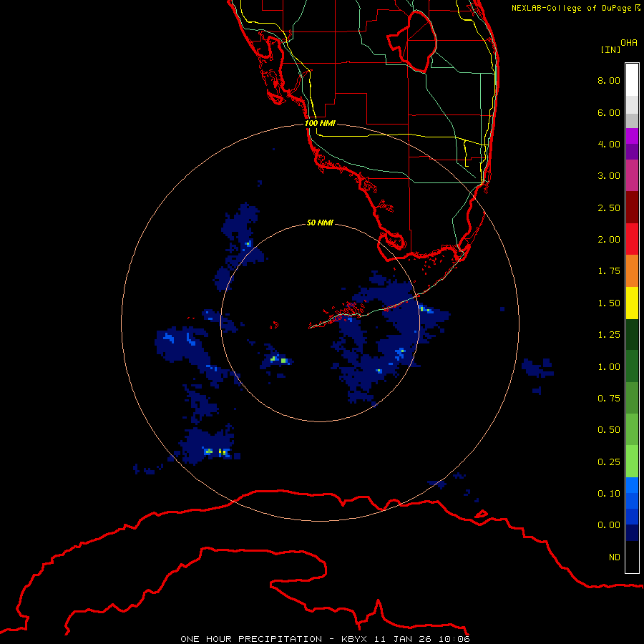644x644 pixels.
Task: Click the 0.10 legend value
Action: point(609,494)
